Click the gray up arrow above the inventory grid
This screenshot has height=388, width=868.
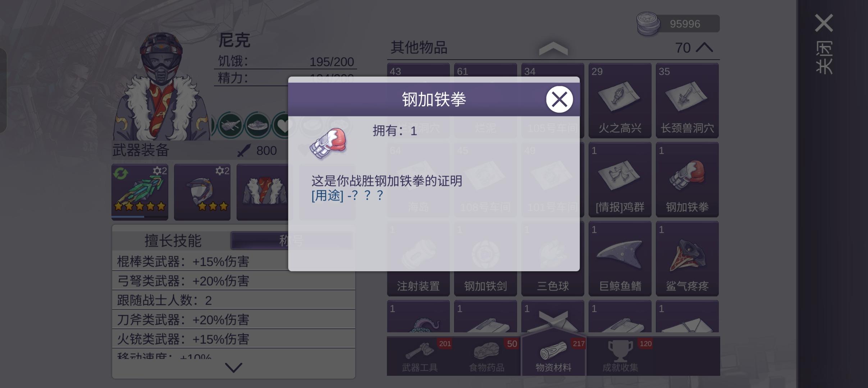[553, 48]
